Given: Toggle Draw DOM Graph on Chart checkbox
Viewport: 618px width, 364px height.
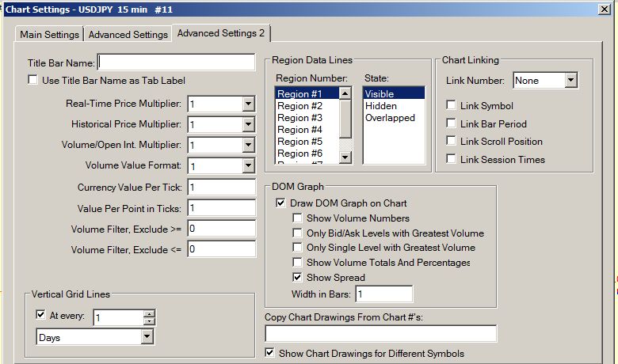Looking at the screenshot, I should (280, 203).
